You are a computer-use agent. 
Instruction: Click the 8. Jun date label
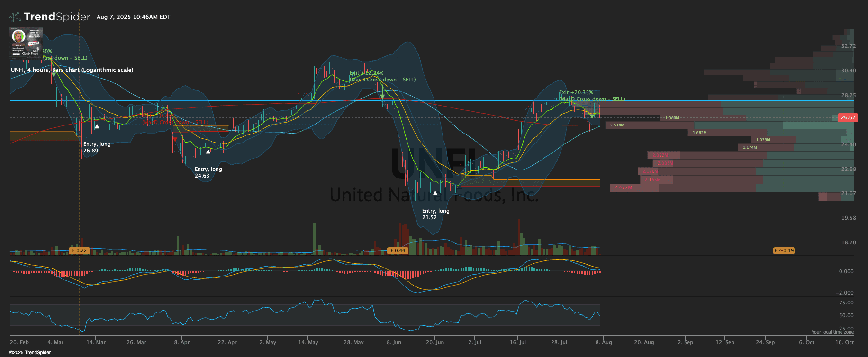click(394, 342)
